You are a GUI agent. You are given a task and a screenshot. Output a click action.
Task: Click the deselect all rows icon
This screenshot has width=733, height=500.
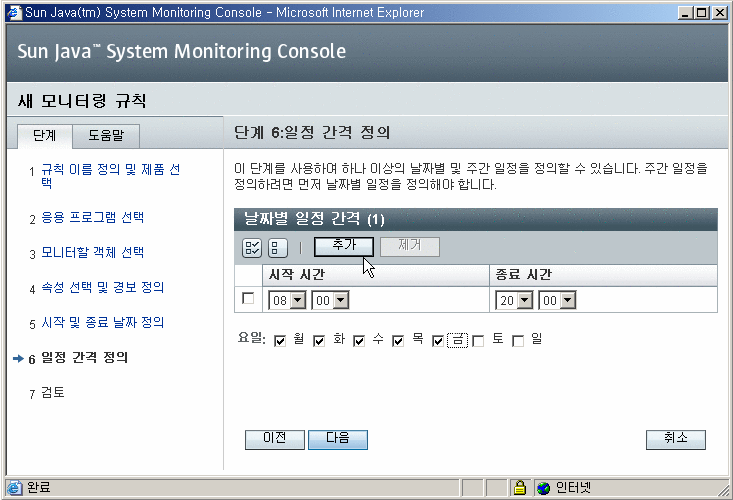click(x=278, y=248)
